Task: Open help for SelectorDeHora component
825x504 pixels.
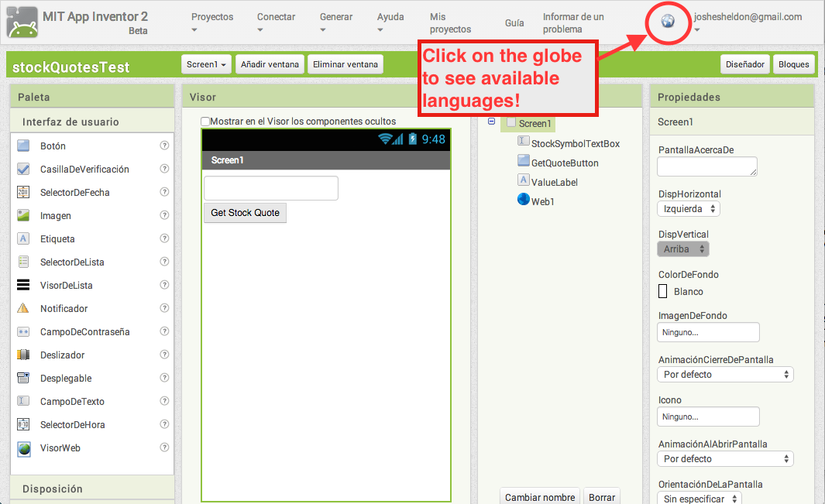Action: [164, 424]
